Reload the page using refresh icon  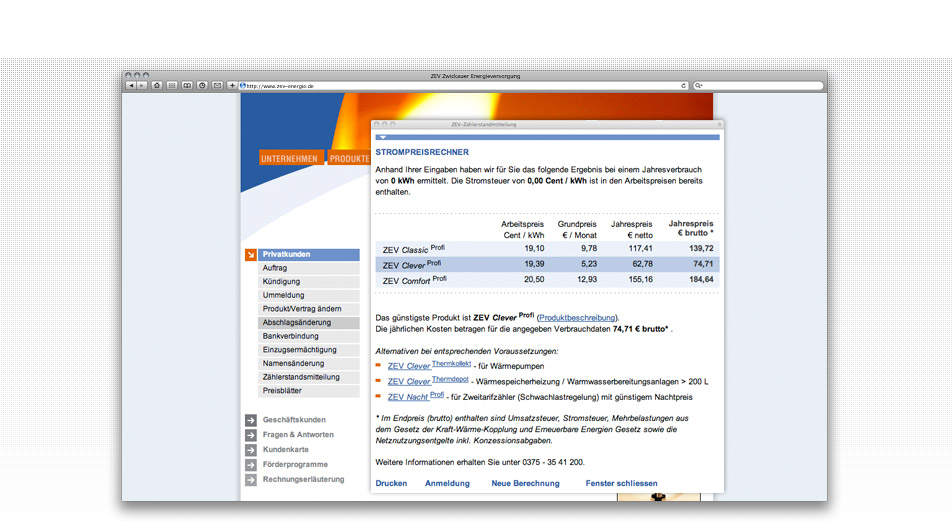tap(683, 86)
